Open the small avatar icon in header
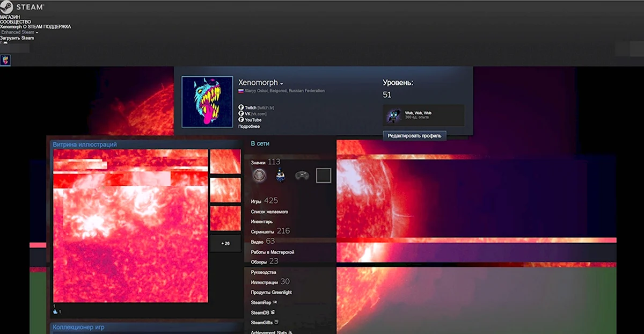 [5, 60]
